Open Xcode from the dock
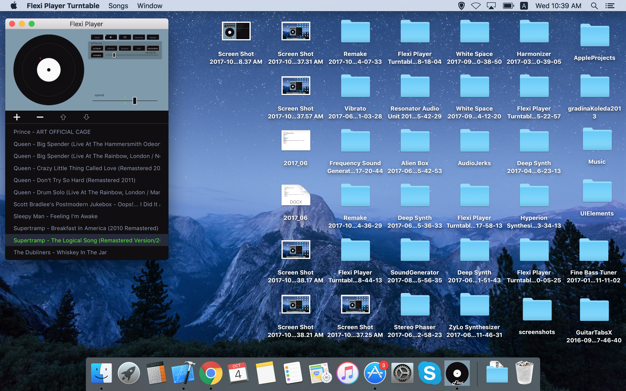626x391 pixels. (184, 373)
